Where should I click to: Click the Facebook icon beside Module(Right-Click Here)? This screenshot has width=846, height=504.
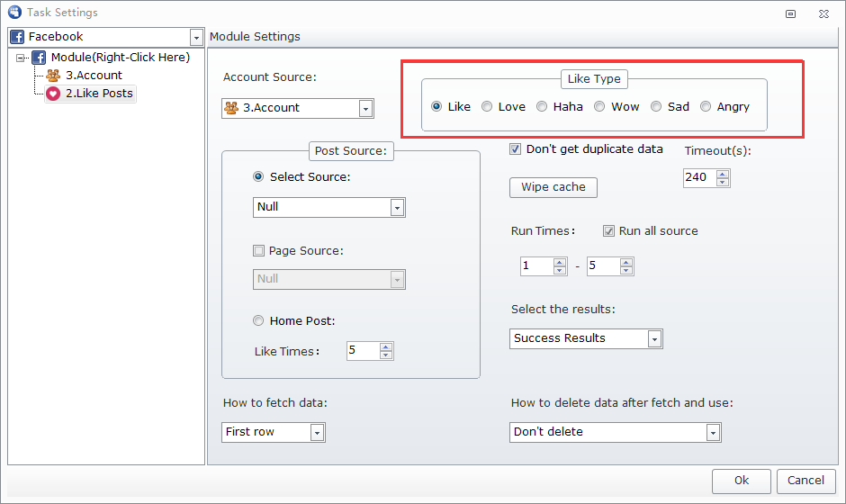39,58
